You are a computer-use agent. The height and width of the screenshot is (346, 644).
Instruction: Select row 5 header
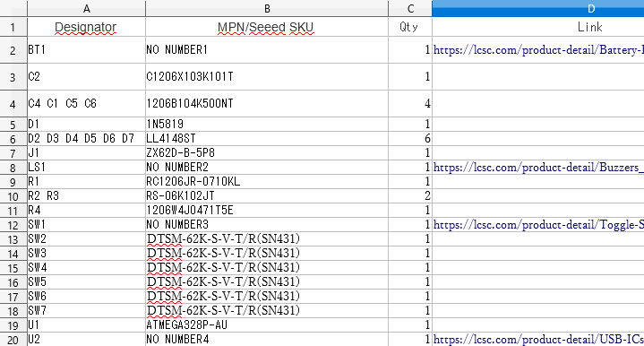(x=13, y=125)
